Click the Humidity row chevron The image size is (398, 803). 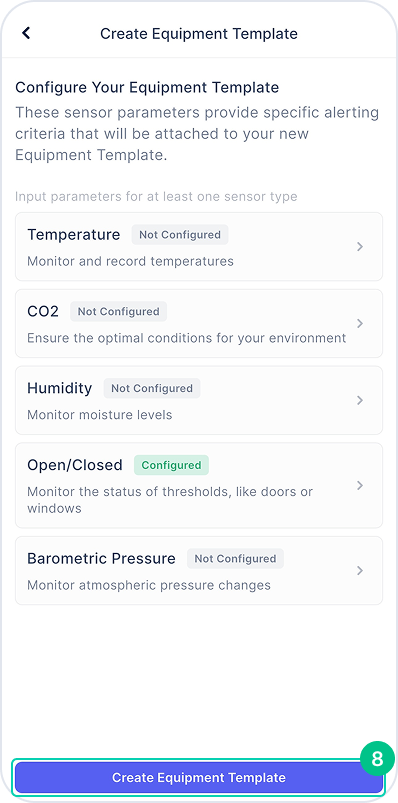click(x=360, y=400)
